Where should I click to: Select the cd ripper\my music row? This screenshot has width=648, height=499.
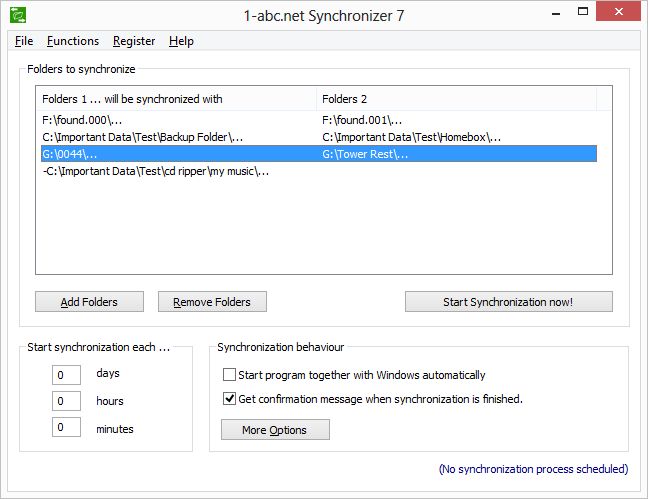pos(156,171)
